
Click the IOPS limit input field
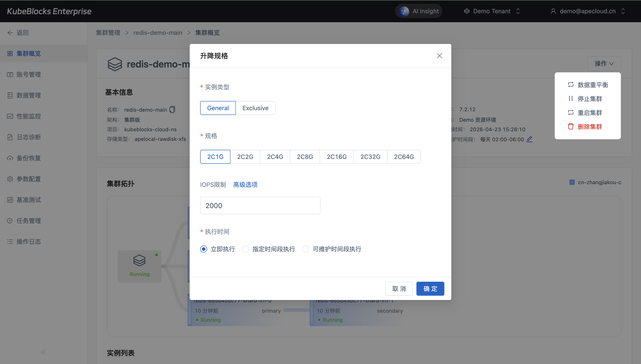260,206
